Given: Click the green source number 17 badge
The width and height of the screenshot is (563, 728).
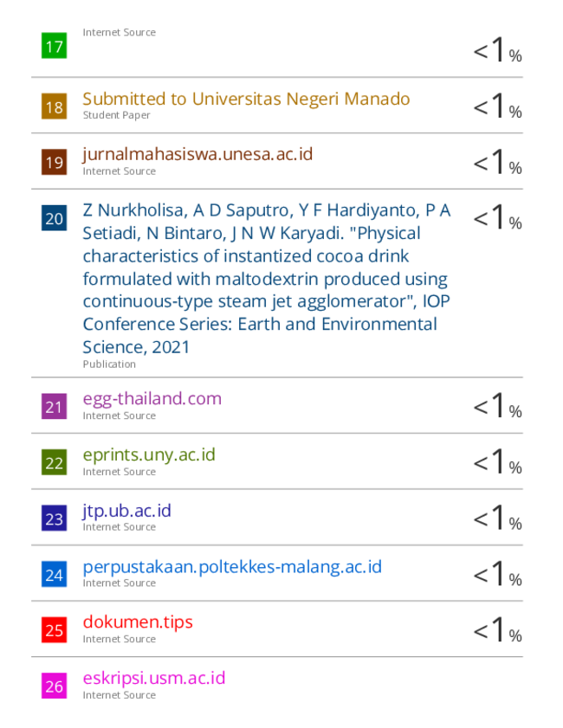Looking at the screenshot, I should click(x=54, y=46).
